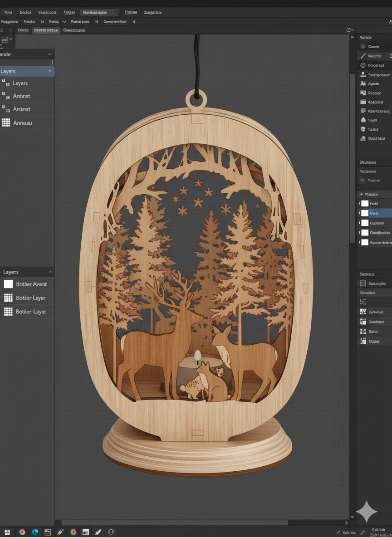The height and width of the screenshot is (537, 392).
Task: Click the shield icon in right tool list
Action: (363, 129)
